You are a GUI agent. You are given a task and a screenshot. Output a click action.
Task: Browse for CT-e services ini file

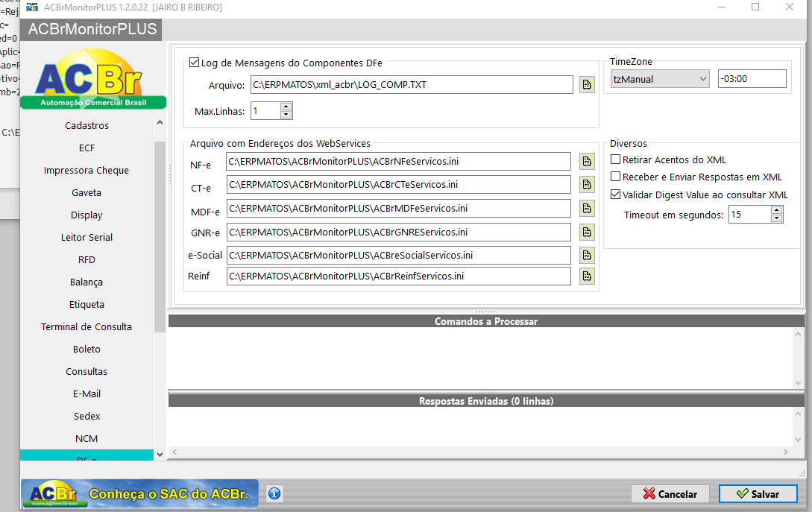coord(587,184)
